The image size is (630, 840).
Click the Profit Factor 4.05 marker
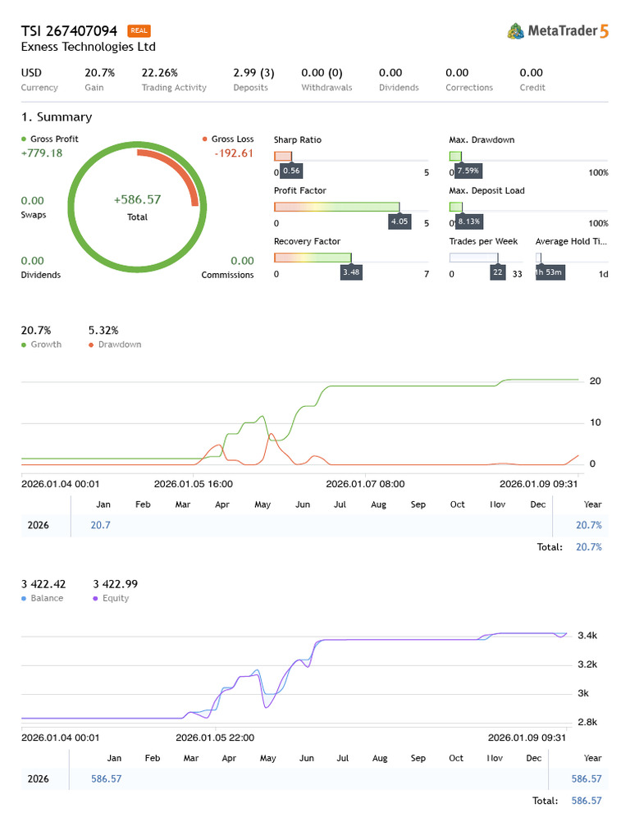399,221
